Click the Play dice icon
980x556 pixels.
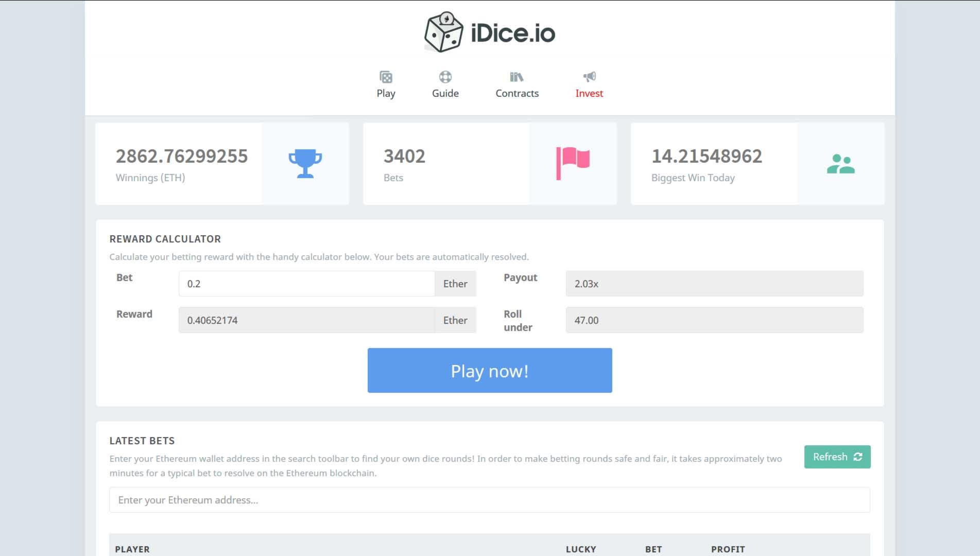pyautogui.click(x=386, y=77)
